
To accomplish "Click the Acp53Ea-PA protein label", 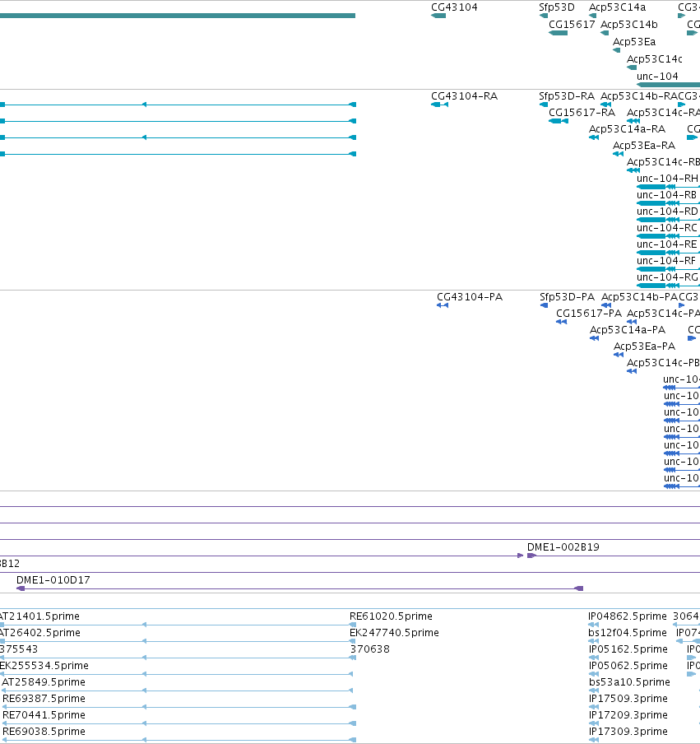I will 644,346.
